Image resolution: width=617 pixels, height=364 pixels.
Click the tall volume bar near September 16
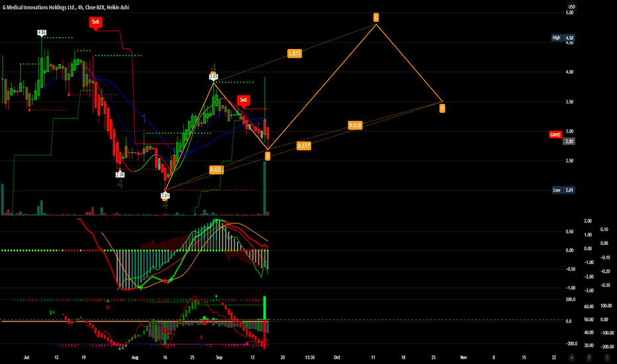pyautogui.click(x=265, y=188)
